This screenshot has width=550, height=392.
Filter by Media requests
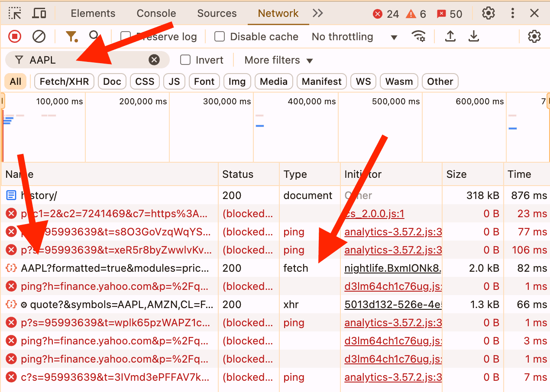[x=274, y=82]
